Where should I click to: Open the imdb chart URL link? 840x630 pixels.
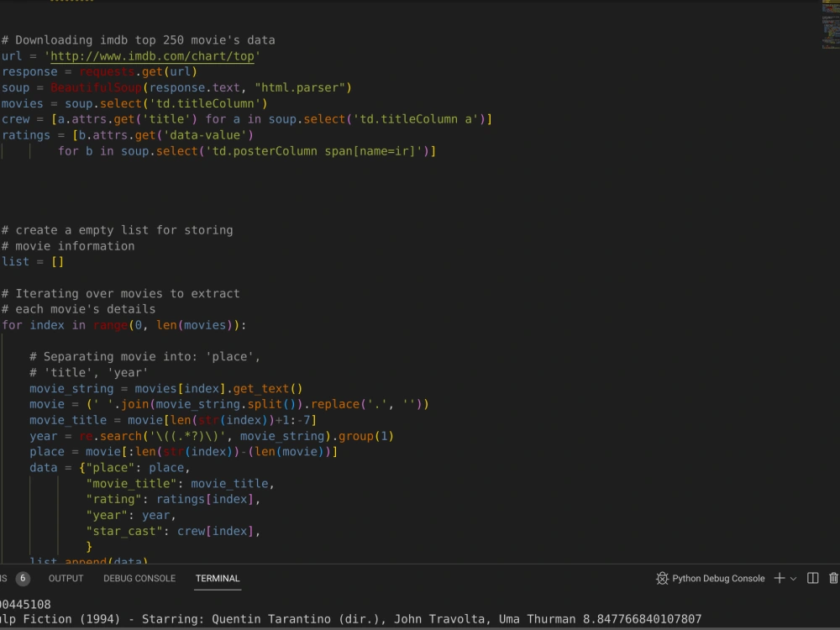[x=152, y=56]
